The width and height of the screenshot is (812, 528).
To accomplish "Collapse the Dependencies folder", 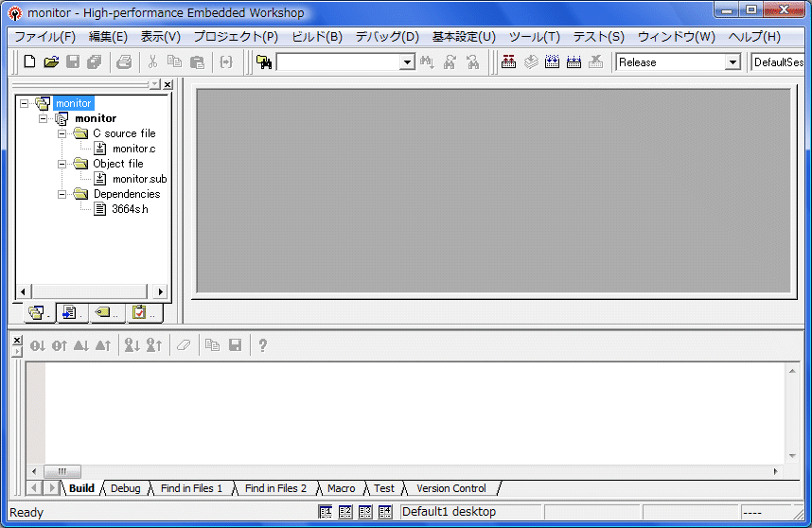I will [x=62, y=195].
